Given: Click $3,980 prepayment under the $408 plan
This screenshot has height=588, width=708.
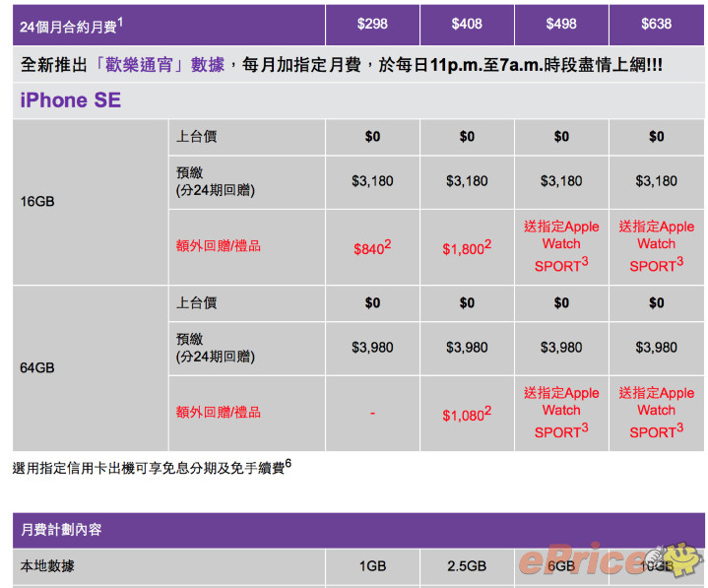Looking at the screenshot, I should tap(467, 348).
